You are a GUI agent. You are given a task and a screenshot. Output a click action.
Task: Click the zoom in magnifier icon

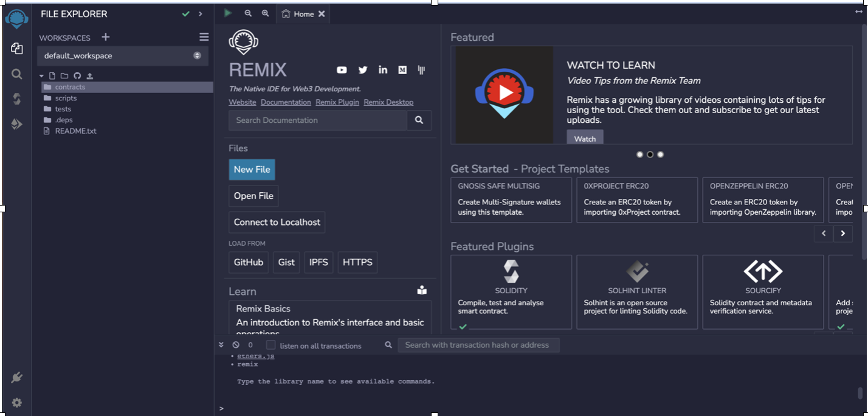point(265,13)
